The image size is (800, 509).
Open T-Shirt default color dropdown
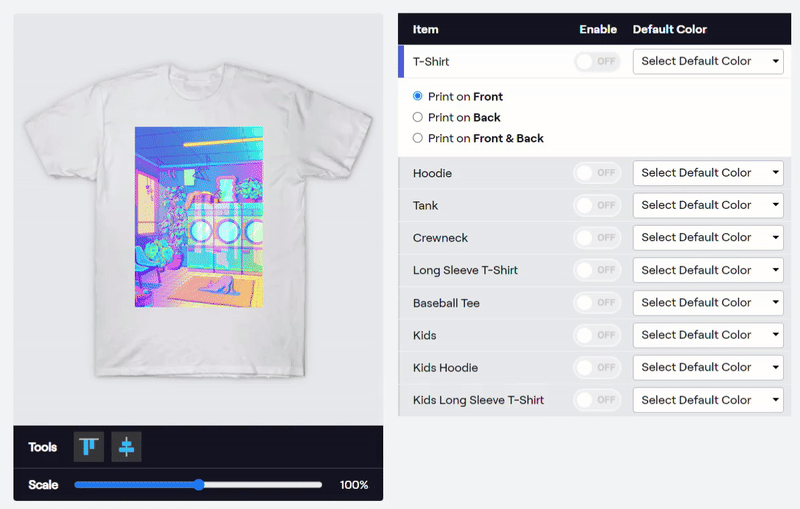pos(708,61)
